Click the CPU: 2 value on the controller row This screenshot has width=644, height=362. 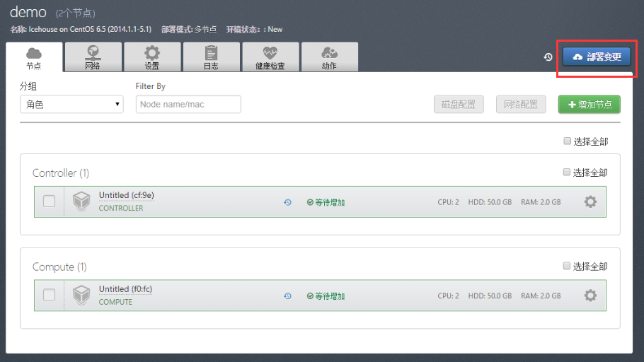[x=448, y=202]
